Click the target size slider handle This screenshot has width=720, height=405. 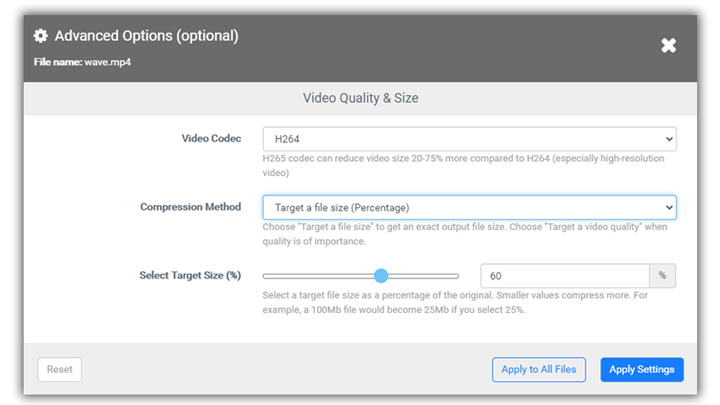click(381, 275)
